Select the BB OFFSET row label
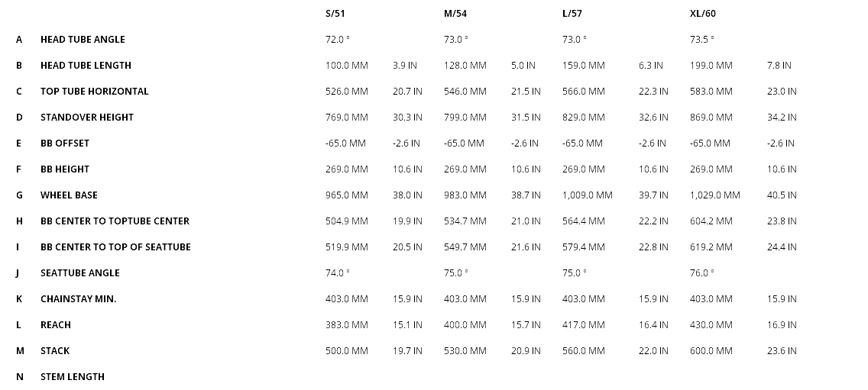This screenshot has width=868, height=390. pos(65,143)
